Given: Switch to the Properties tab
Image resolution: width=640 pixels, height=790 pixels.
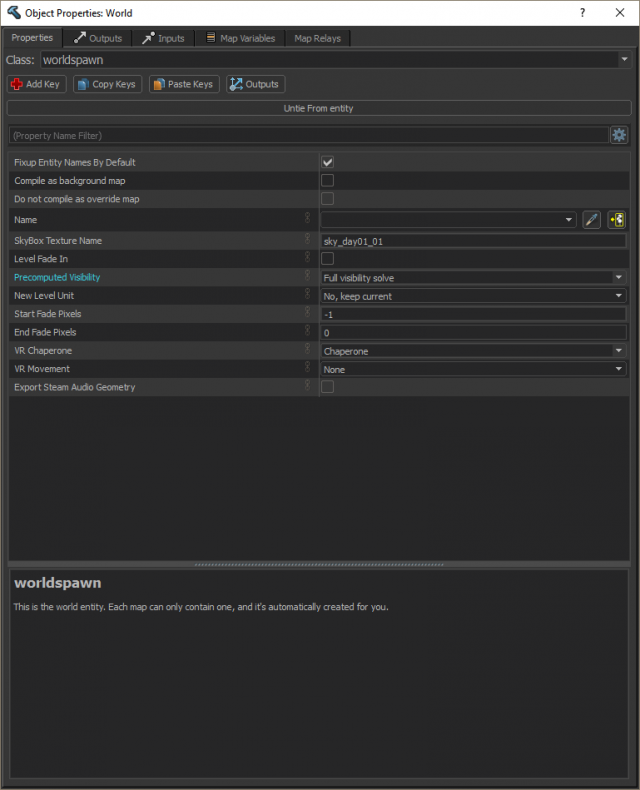Looking at the screenshot, I should (x=32, y=38).
